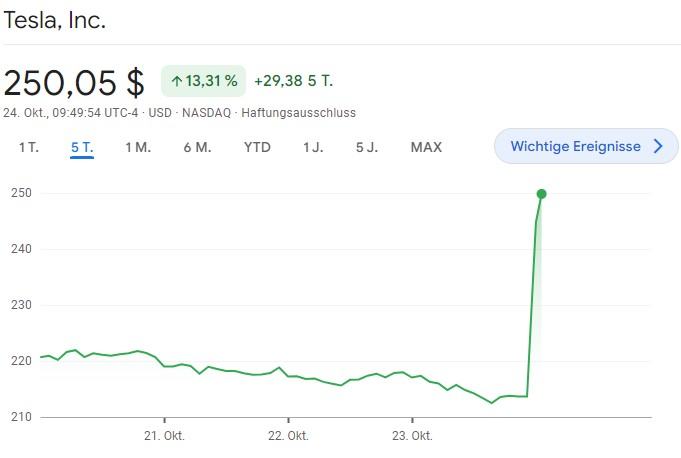Switch chart to 6 M. range
Viewport: 681px width, 458px height.
point(197,147)
